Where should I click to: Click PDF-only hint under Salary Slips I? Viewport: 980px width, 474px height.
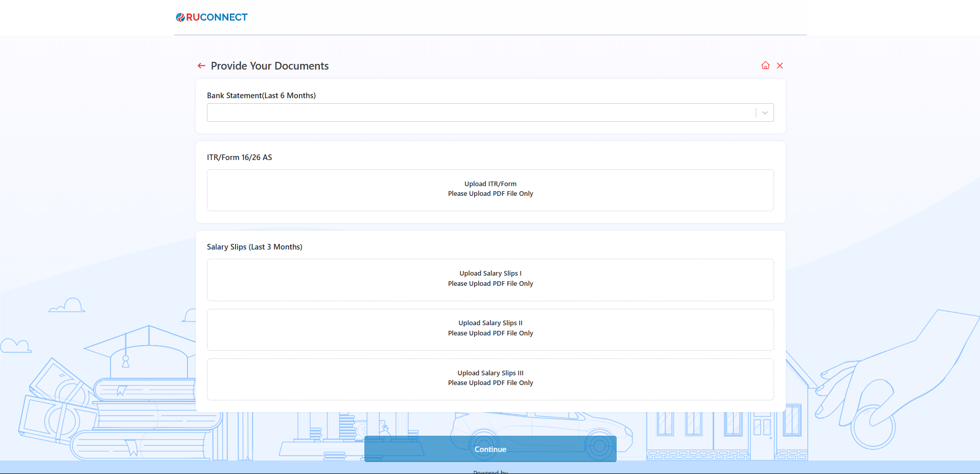click(x=490, y=284)
